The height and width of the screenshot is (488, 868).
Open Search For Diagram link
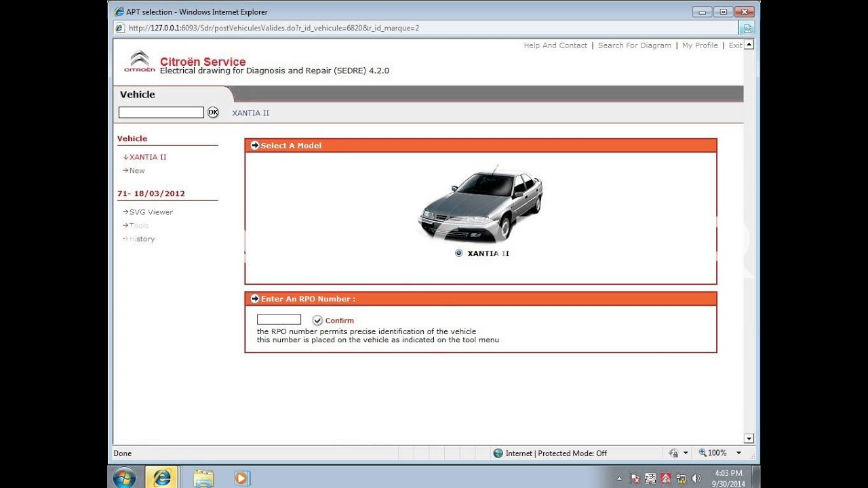(x=635, y=45)
